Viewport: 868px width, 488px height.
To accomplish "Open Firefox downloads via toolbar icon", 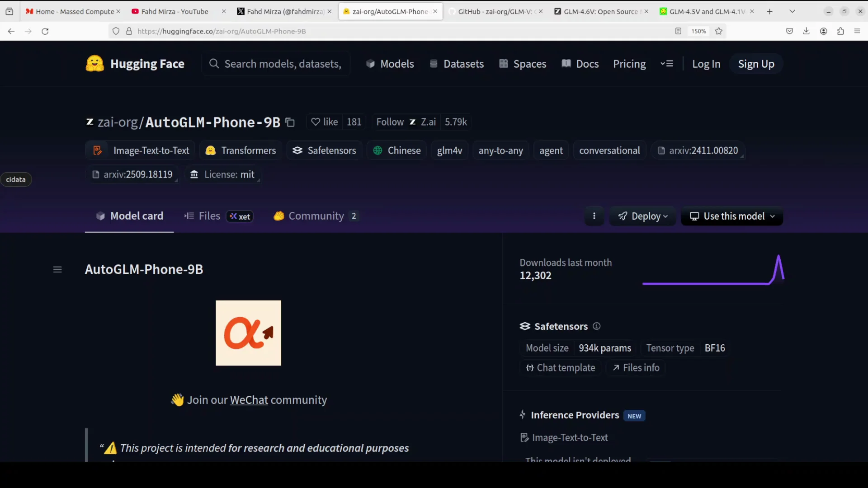I will [807, 31].
